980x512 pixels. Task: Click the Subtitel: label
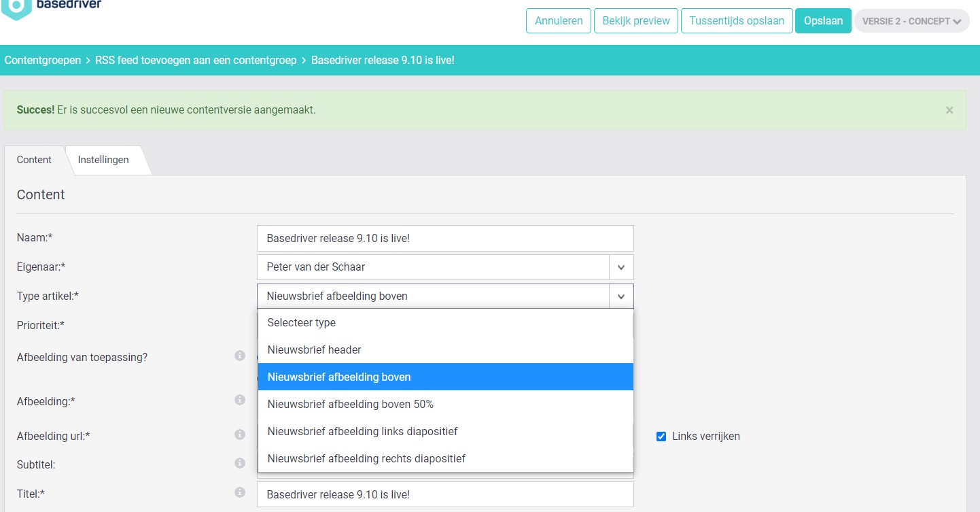36,465
